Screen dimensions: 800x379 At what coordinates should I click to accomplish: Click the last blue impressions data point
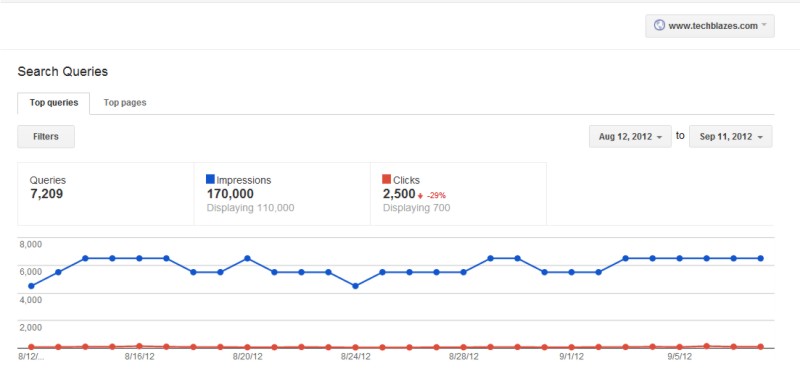(x=761, y=258)
